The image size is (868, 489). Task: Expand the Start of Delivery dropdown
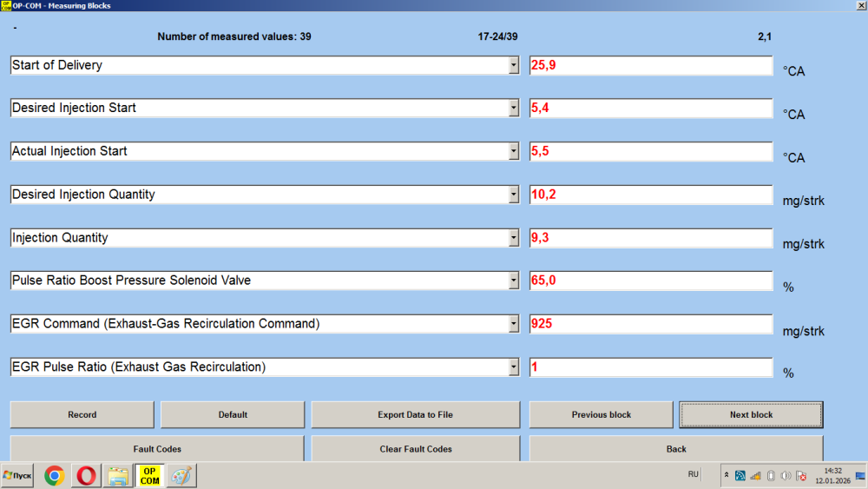(x=514, y=66)
